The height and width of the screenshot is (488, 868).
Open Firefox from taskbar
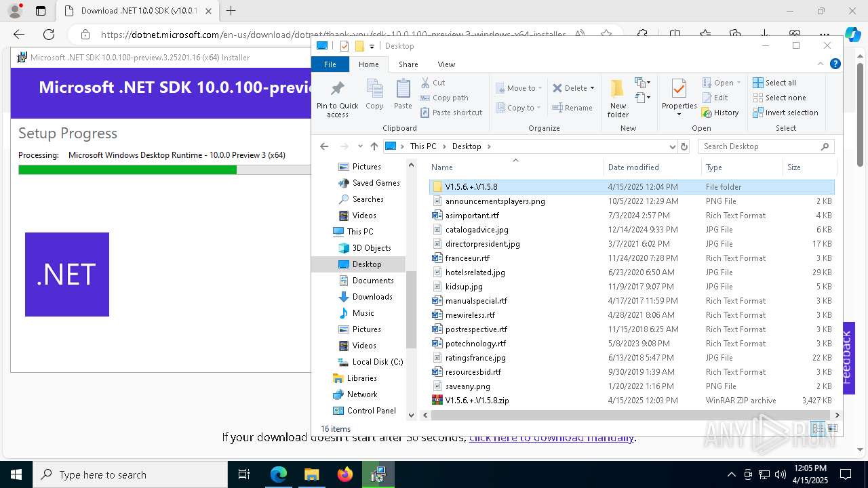tap(345, 474)
